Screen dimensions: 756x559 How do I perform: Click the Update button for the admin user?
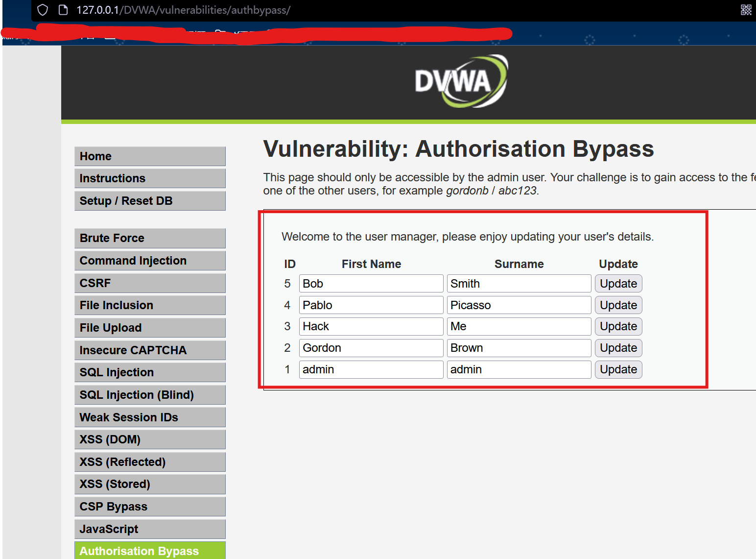[x=618, y=369]
